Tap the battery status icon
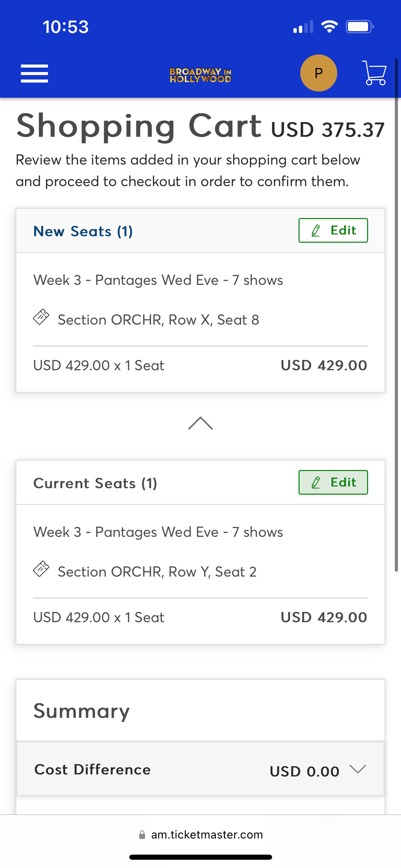This screenshot has width=401, height=868. coord(360,27)
